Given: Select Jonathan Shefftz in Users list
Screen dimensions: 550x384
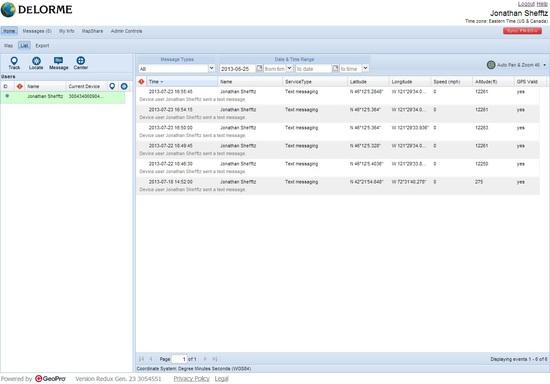Looking at the screenshot, I should click(63, 96).
